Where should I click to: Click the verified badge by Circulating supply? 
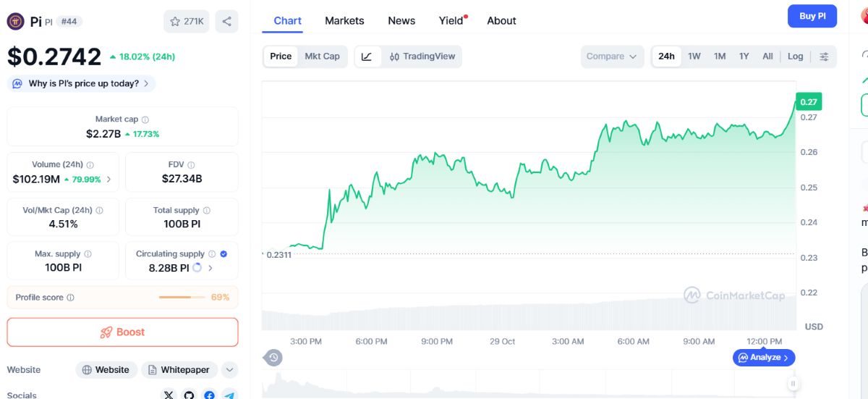tap(224, 254)
